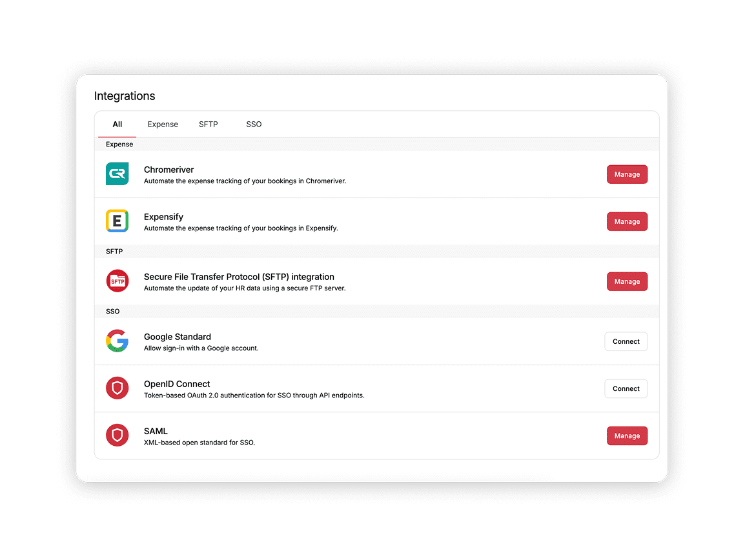Open the Expense tab
Viewport: 745px width, 560px height.
pos(163,125)
